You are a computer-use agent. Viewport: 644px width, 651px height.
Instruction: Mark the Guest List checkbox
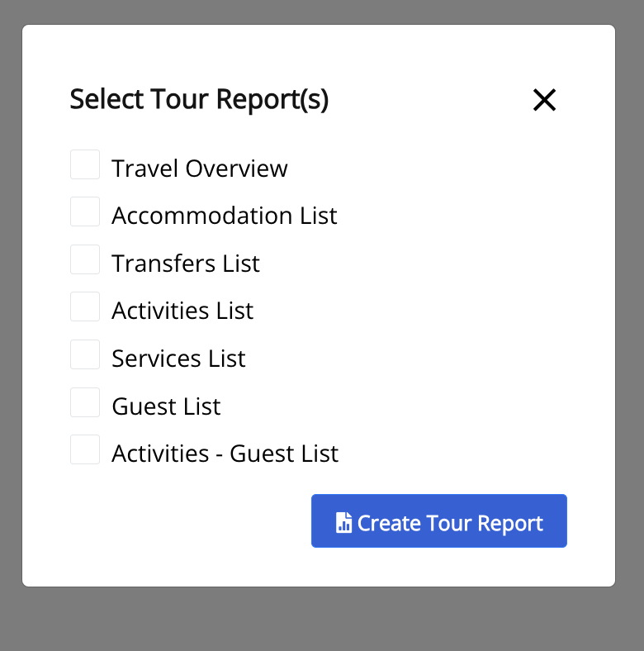[85, 402]
